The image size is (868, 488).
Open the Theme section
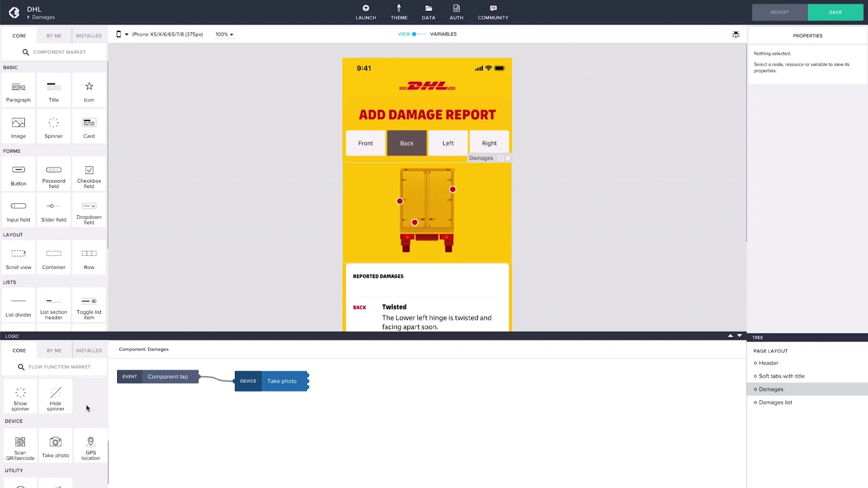[x=399, y=12]
